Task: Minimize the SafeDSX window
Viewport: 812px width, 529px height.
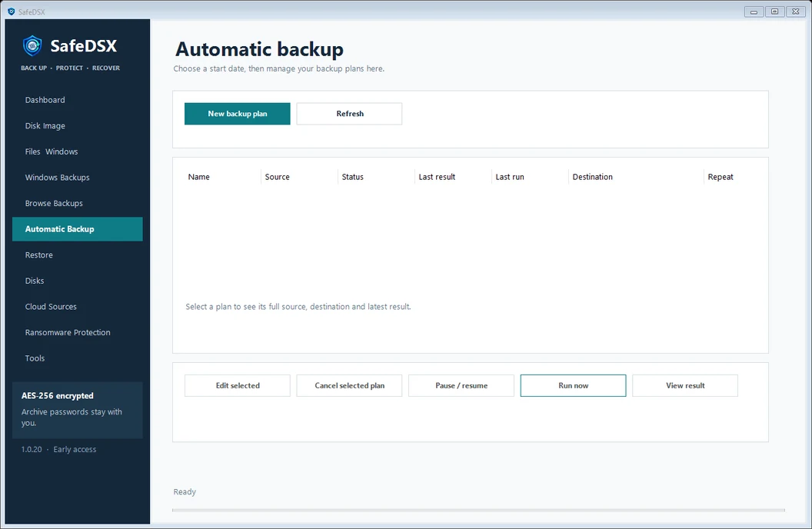Action: point(754,12)
